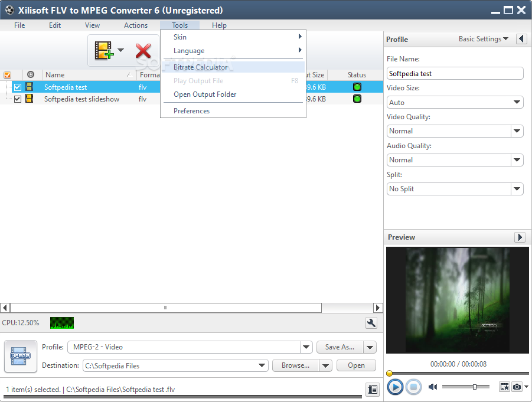This screenshot has width=532, height=402.
Task: Adjust the preview volume slider
Action: click(474, 387)
